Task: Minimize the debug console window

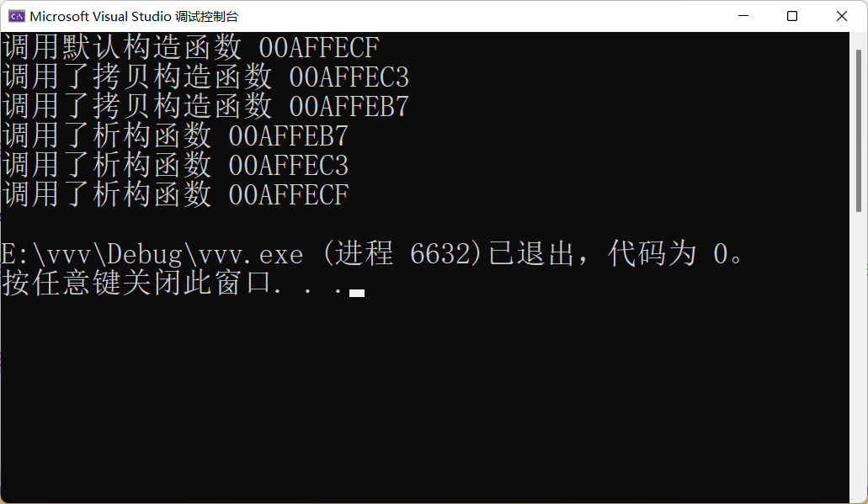Action: pos(743,16)
